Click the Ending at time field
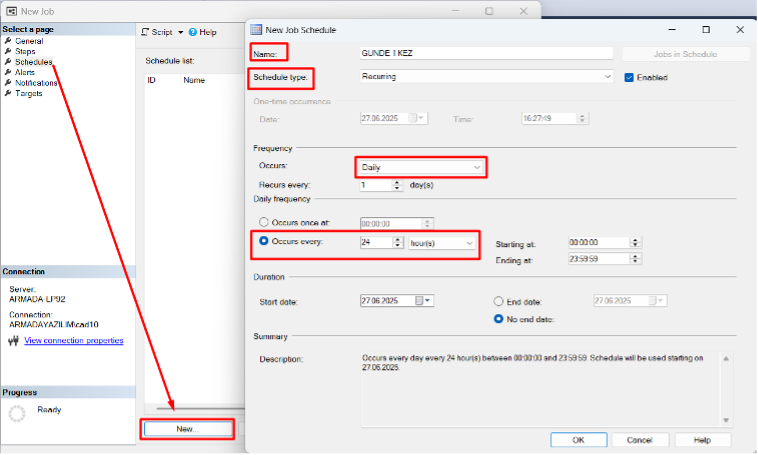The width and height of the screenshot is (758, 455). point(599,259)
